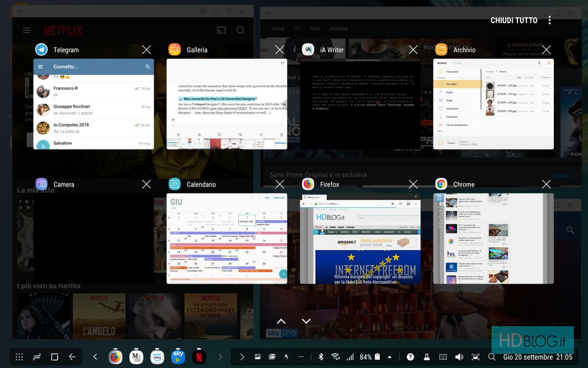Launch Prime Video from the taskbar
The height and width of the screenshot is (368, 588).
click(157, 357)
